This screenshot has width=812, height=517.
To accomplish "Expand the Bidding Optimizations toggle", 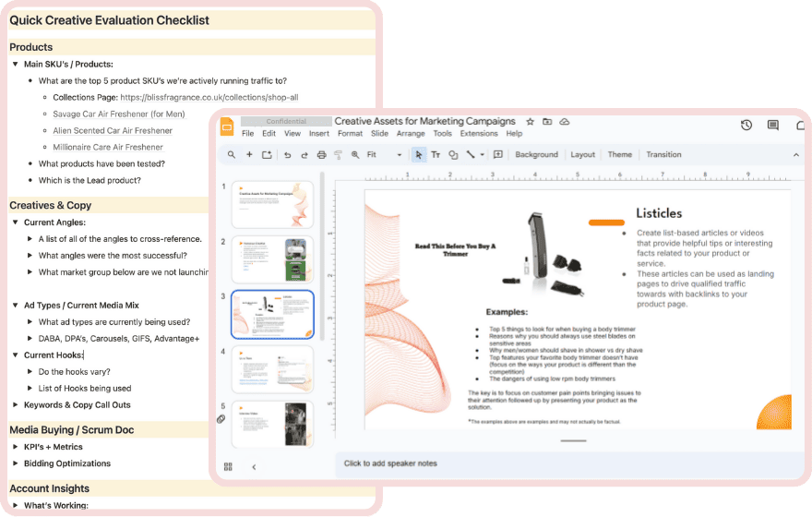I will point(16,463).
